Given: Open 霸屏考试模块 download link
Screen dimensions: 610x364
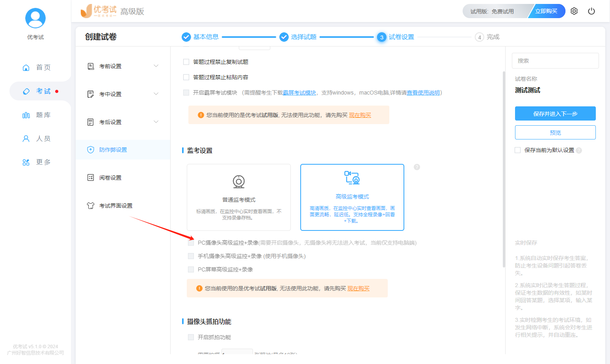Looking at the screenshot, I should pos(299,93).
